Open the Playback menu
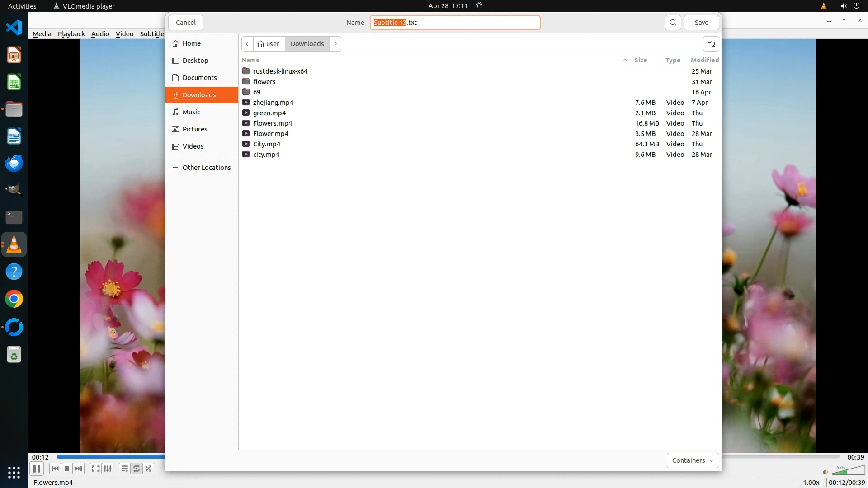This screenshot has height=488, width=868. 71,34
